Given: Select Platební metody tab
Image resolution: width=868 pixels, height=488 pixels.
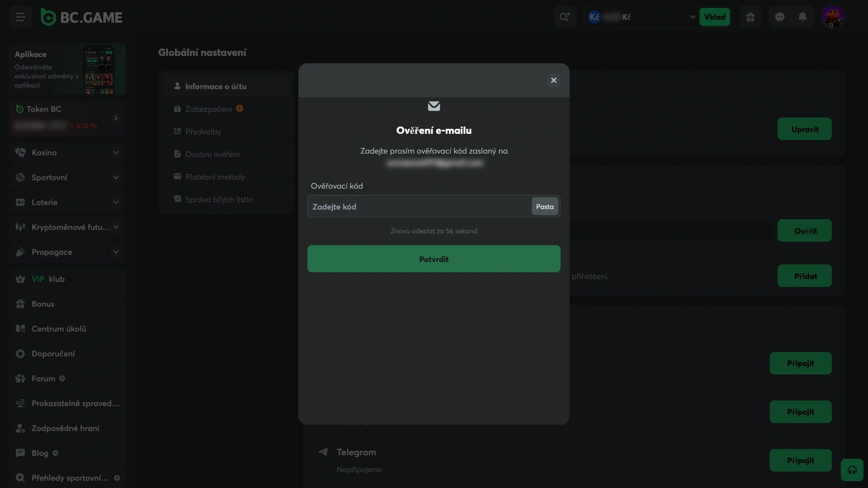Looking at the screenshot, I should click(226, 177).
